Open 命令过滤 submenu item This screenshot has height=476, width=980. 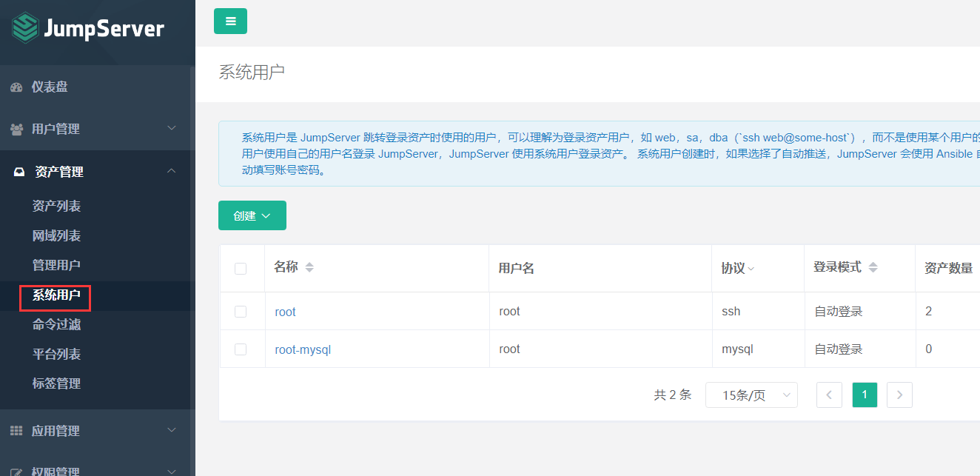(56, 324)
